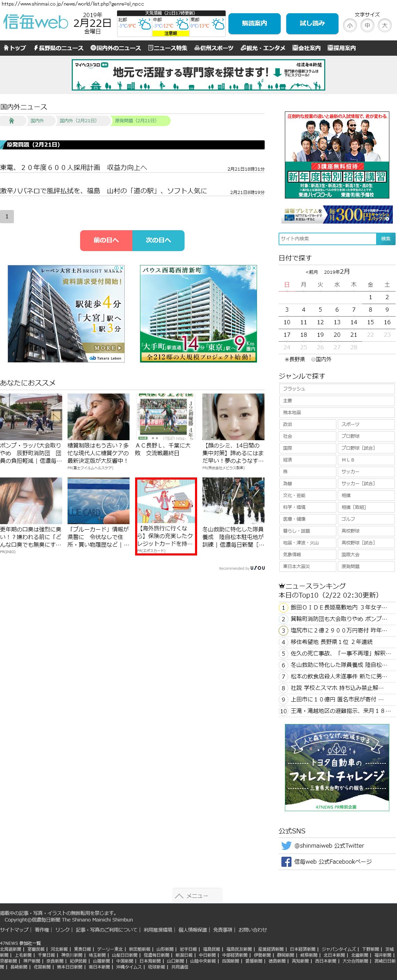
Task: Click the 信毎プレミアム 300円 banner
Action: [337, 215]
